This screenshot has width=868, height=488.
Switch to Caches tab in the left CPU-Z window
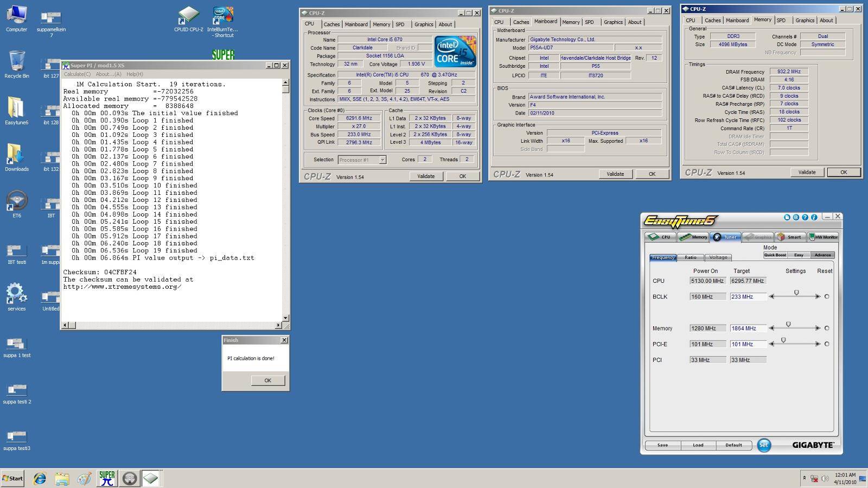click(x=331, y=24)
